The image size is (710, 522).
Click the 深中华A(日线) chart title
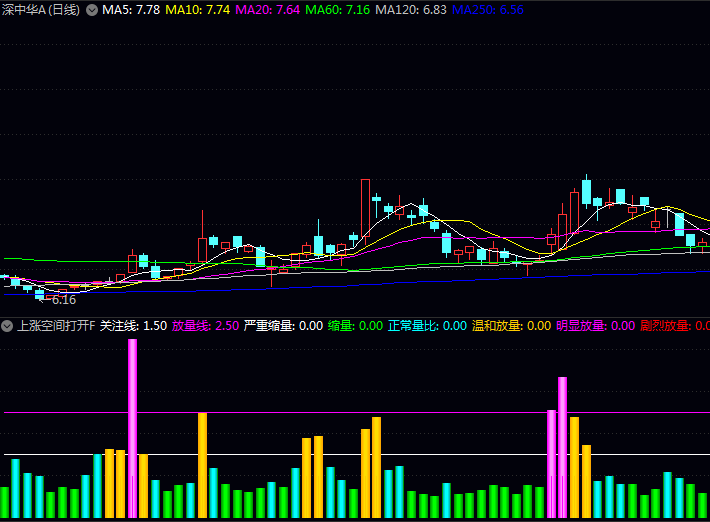pos(41,10)
